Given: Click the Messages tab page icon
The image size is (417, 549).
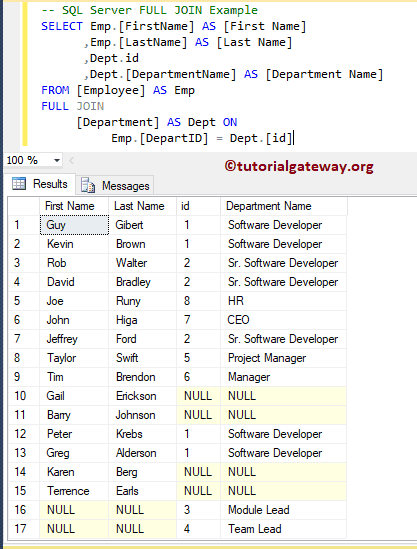Looking at the screenshot, I should coord(88,185).
